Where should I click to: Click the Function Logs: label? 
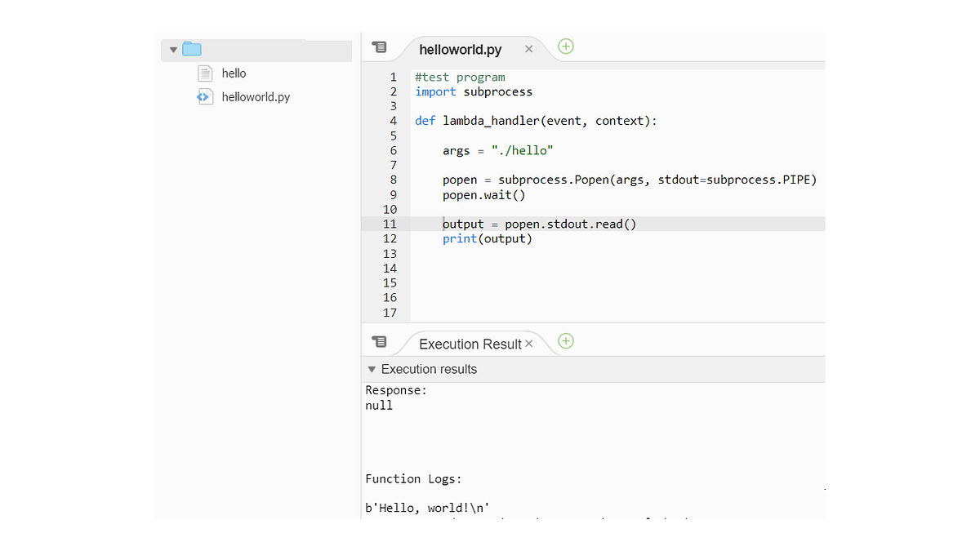(x=414, y=479)
